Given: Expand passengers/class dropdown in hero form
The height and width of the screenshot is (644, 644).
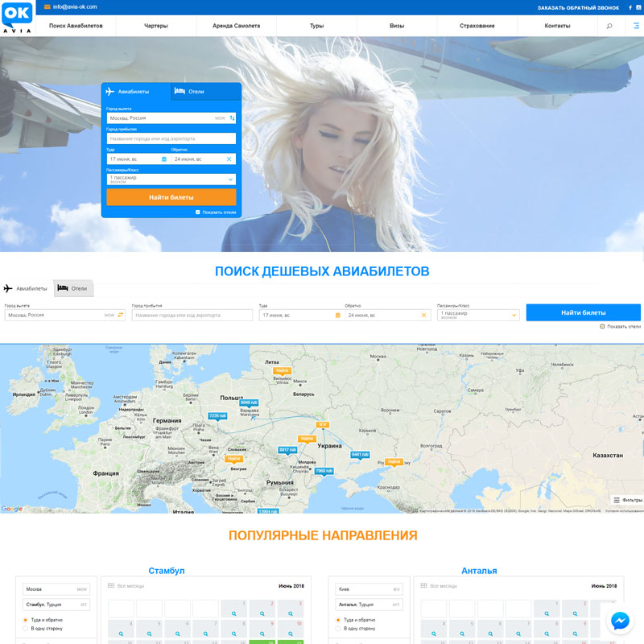Looking at the screenshot, I should (x=171, y=180).
